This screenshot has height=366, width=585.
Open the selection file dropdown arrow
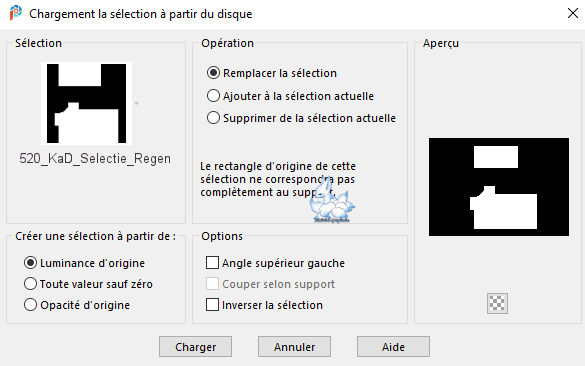137,103
